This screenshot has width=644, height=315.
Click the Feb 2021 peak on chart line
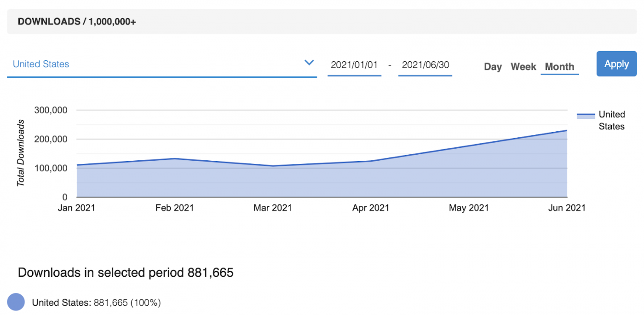[x=174, y=158]
